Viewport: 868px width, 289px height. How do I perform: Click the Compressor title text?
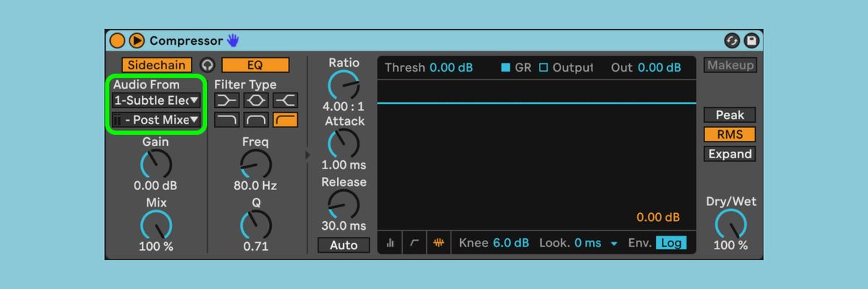[186, 41]
